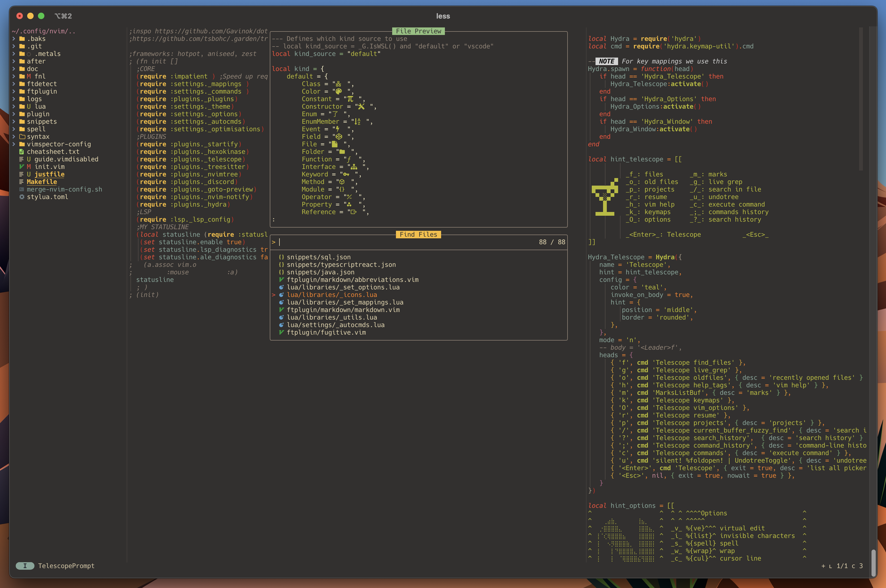Click the _f_: files hint entry
886x588 pixels.
click(644, 174)
